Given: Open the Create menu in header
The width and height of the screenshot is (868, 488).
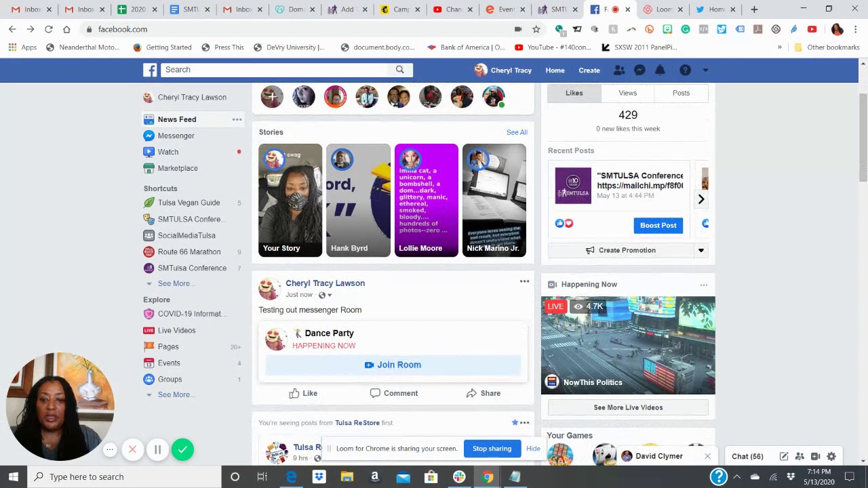Looking at the screenshot, I should (589, 70).
